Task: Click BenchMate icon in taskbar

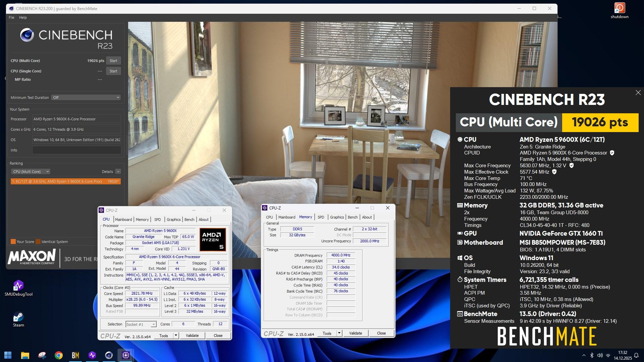Action: (75, 355)
